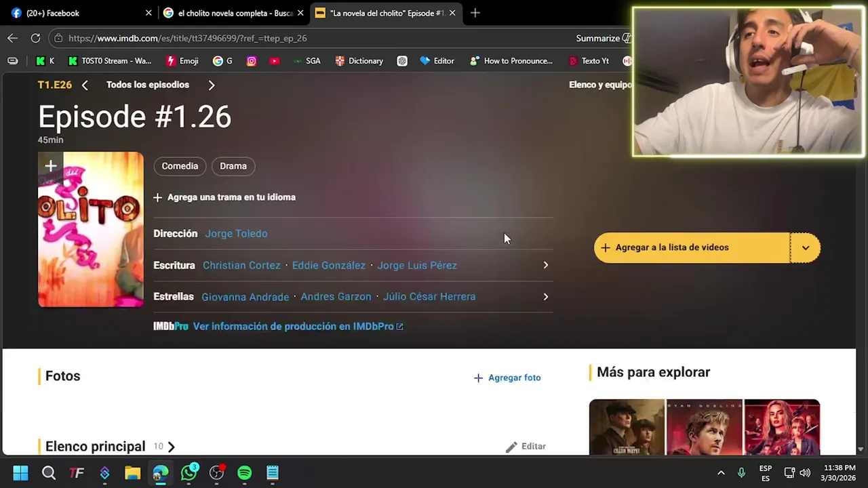
Task: Open star Júlio César Herrera
Action: [429, 296]
